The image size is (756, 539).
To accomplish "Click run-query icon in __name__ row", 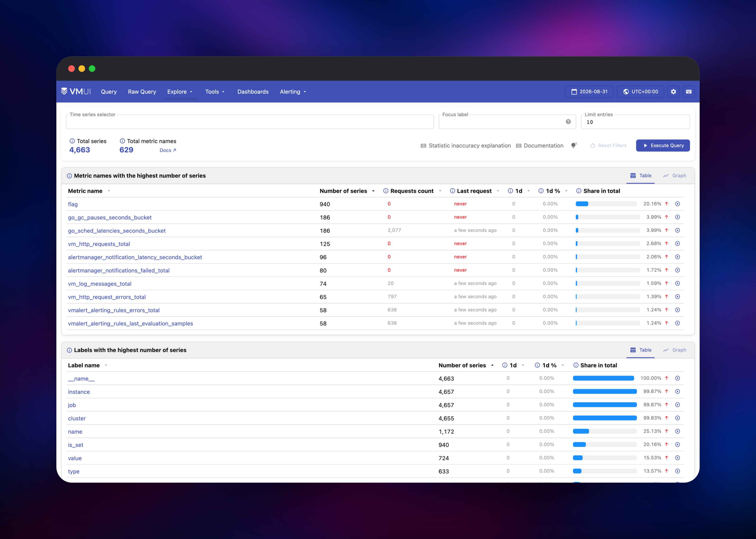I will [677, 378].
